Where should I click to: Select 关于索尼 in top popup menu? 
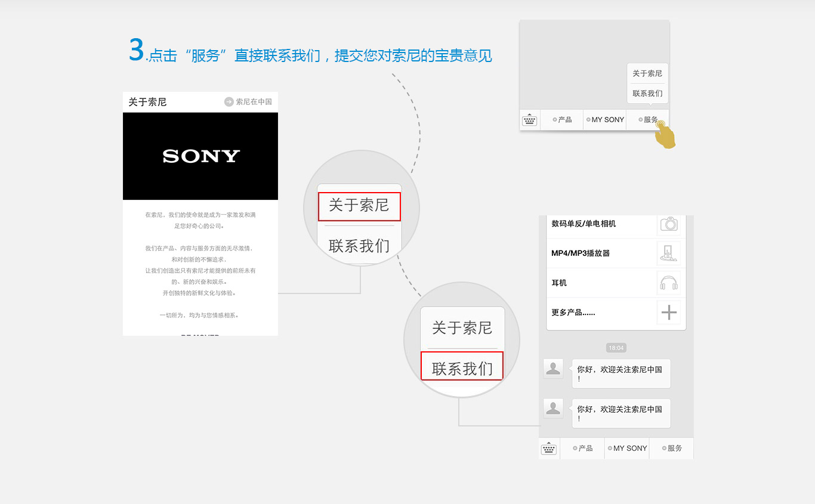click(x=647, y=73)
